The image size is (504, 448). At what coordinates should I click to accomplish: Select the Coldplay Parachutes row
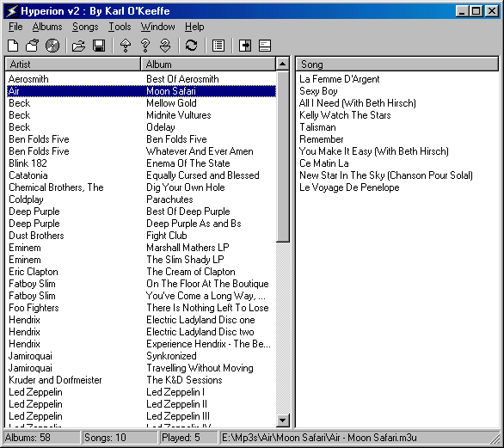pyautogui.click(x=141, y=199)
